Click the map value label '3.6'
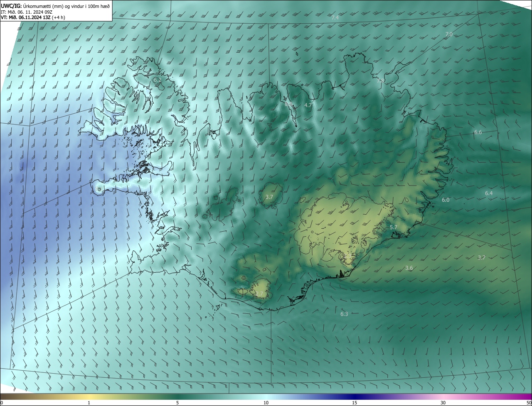 click(x=409, y=268)
